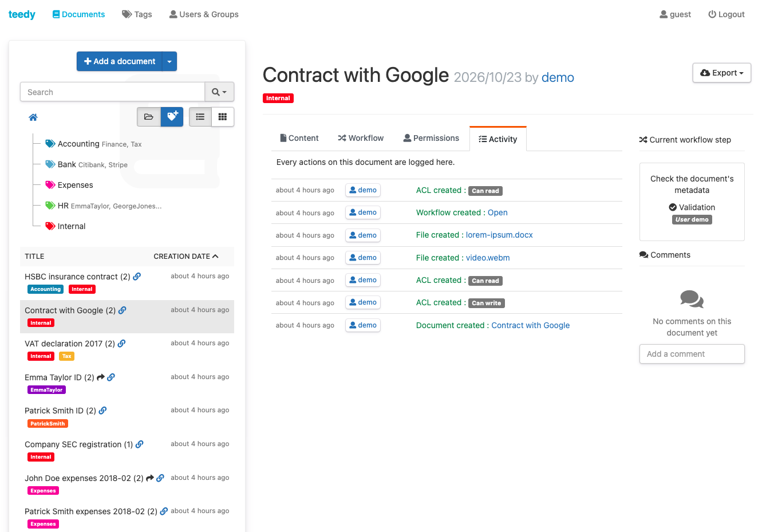Open the Add a document dropdown caret
The width and height of the screenshot is (762, 532).
point(169,61)
